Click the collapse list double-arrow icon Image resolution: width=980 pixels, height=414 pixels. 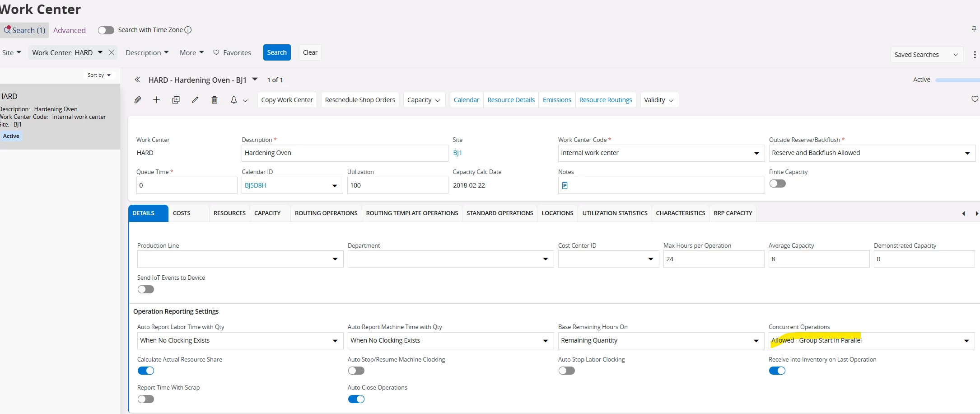(137, 80)
